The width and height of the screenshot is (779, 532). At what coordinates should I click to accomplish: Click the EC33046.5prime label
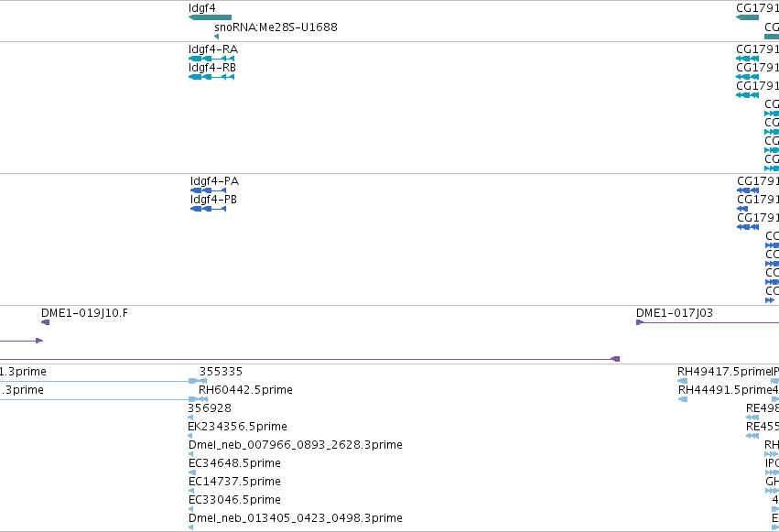(234, 500)
